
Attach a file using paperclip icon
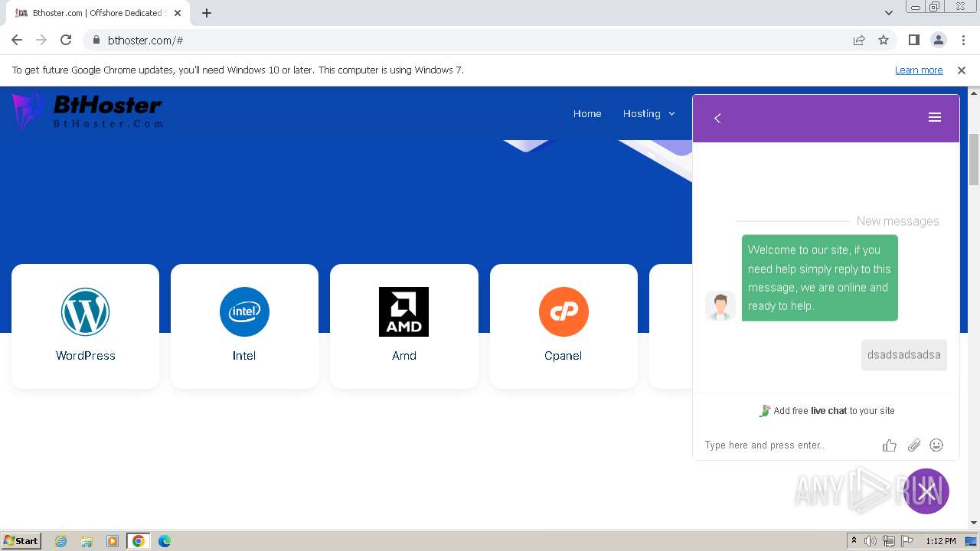(x=913, y=445)
